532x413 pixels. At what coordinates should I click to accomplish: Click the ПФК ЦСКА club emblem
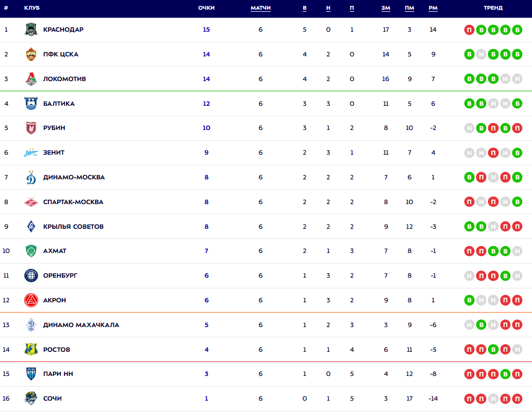pos(31,54)
